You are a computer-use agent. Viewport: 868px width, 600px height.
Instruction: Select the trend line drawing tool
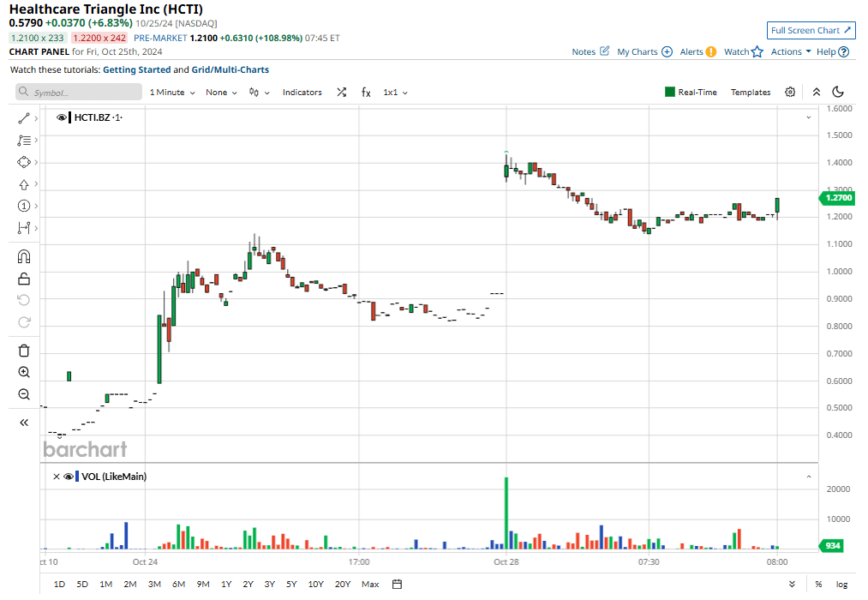(24, 118)
